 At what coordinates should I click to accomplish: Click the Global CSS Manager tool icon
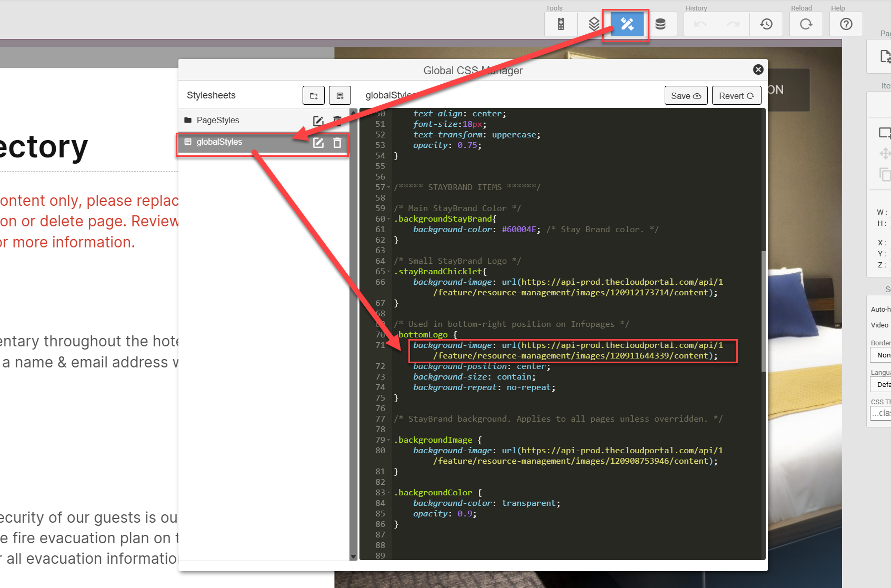(x=627, y=24)
